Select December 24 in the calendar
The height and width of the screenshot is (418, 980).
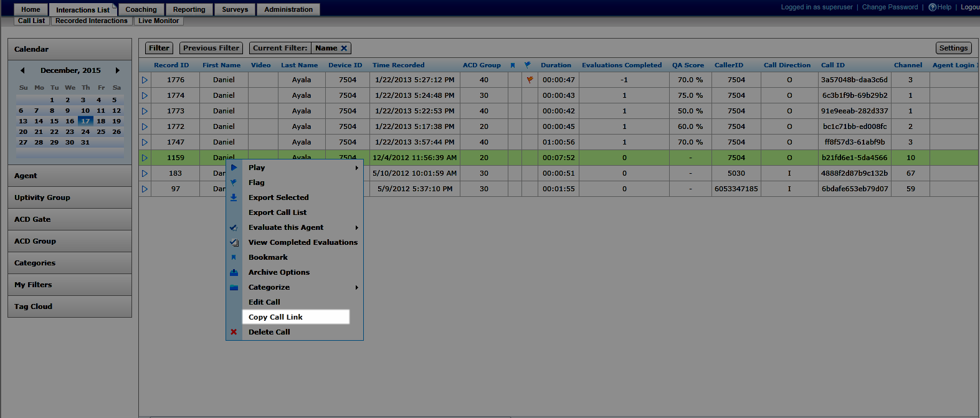[x=85, y=132]
